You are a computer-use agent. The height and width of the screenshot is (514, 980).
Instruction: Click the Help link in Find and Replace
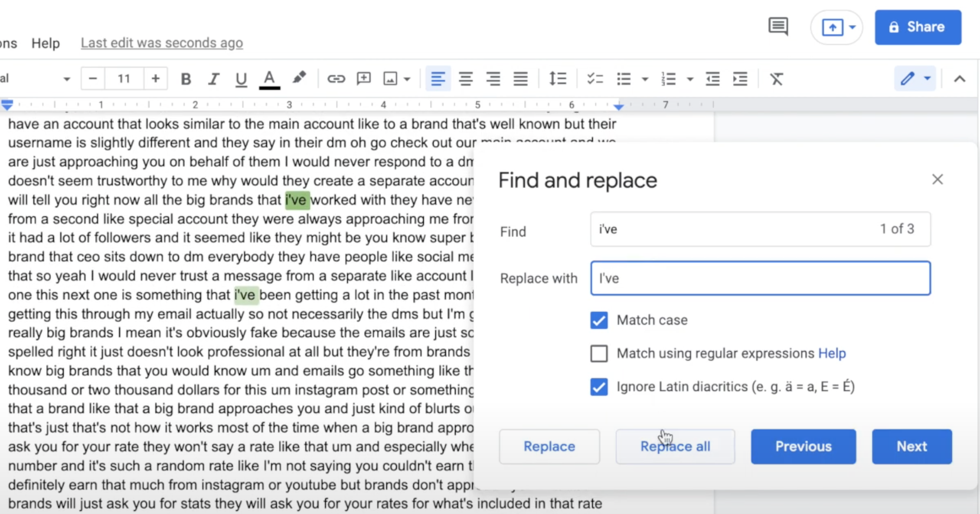[831, 353]
